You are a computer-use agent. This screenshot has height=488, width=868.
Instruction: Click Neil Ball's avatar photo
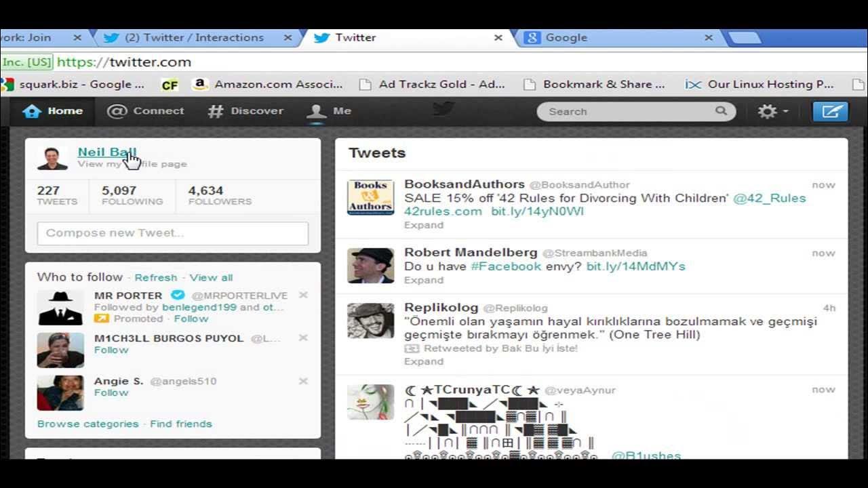tap(52, 157)
